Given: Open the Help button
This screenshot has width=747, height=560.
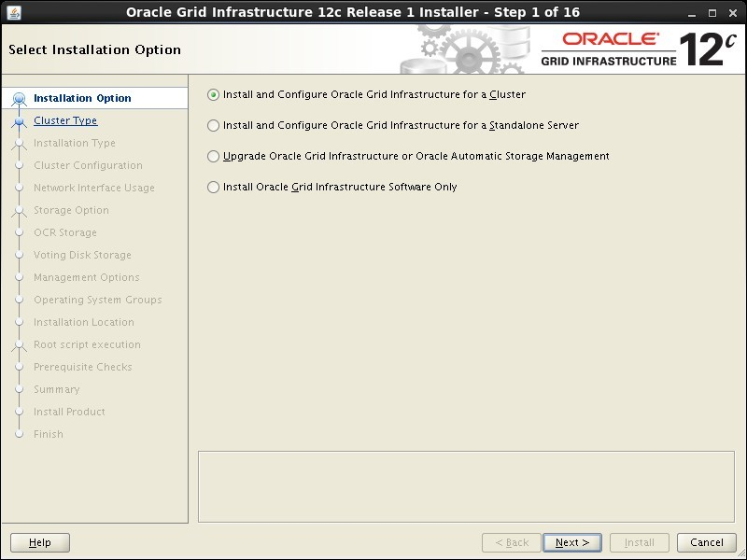Looking at the screenshot, I should [x=40, y=542].
